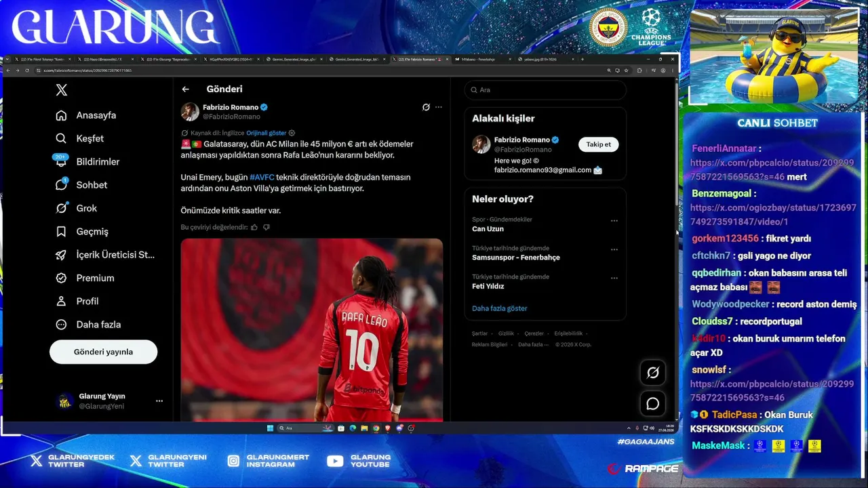The width and height of the screenshot is (868, 488).
Task: Open more options for Feti Yıldız trend
Action: point(614,278)
